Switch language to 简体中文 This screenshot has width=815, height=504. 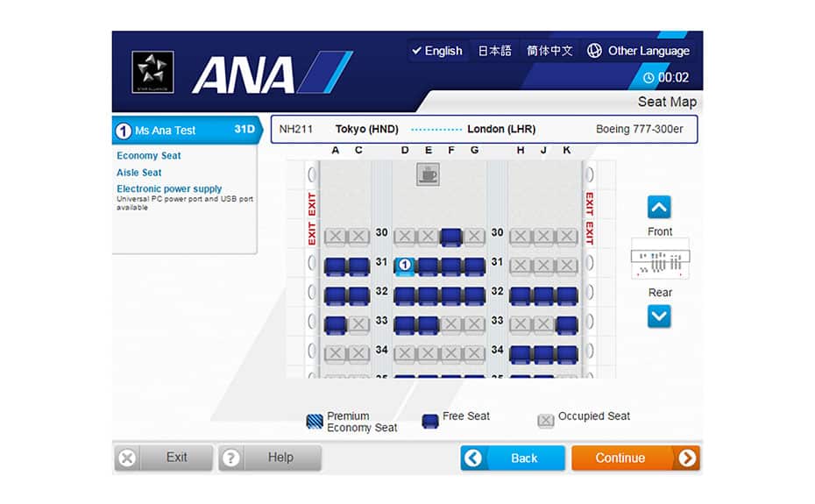tap(549, 51)
